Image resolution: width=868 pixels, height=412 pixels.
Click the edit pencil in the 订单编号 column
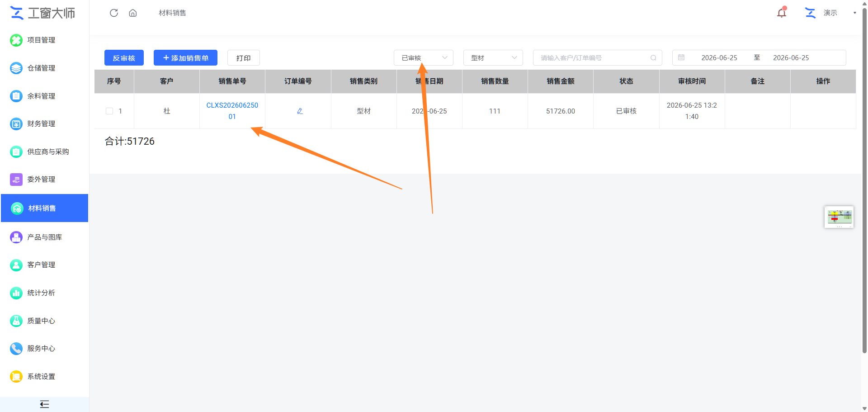pyautogui.click(x=300, y=111)
